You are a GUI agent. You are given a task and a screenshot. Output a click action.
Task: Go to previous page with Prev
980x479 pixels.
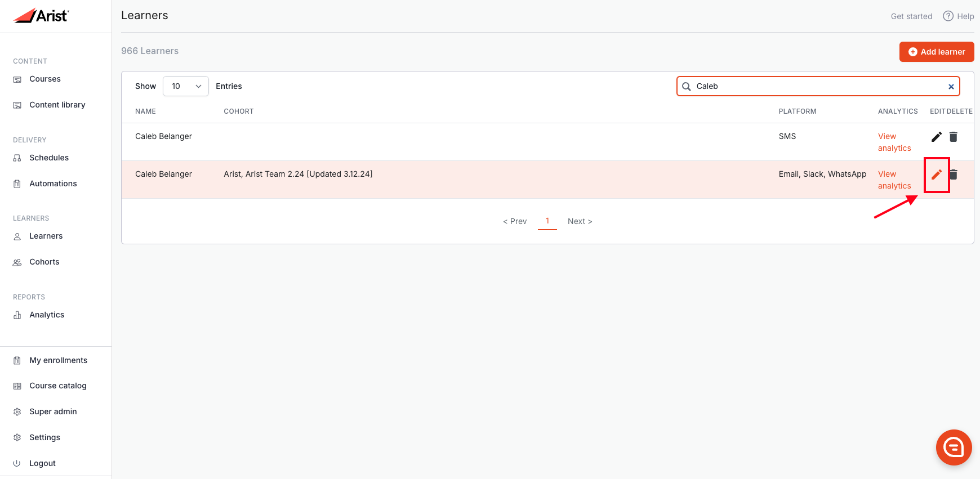[515, 221]
